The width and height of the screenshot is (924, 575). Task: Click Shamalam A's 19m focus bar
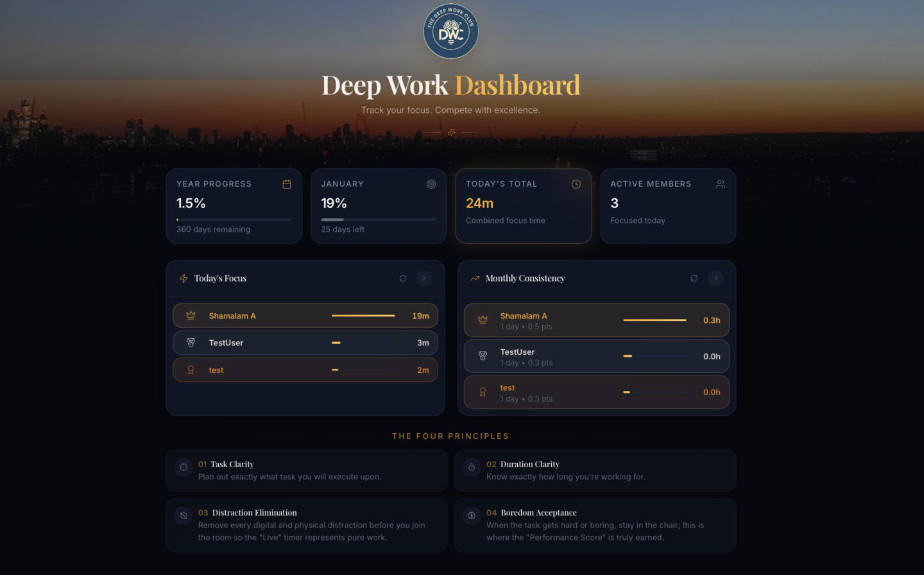pyautogui.click(x=363, y=316)
